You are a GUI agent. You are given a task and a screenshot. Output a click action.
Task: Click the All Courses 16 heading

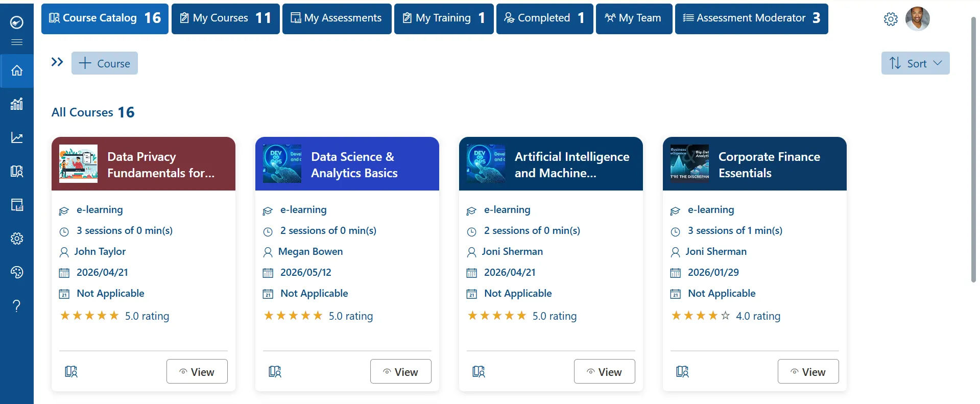click(x=93, y=112)
